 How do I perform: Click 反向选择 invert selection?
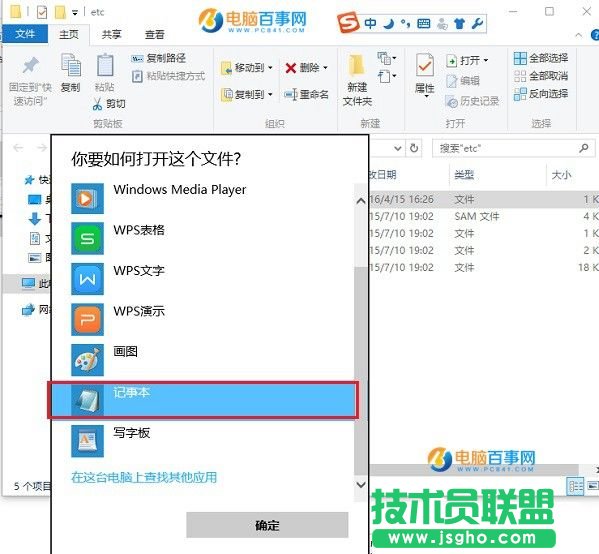541,94
